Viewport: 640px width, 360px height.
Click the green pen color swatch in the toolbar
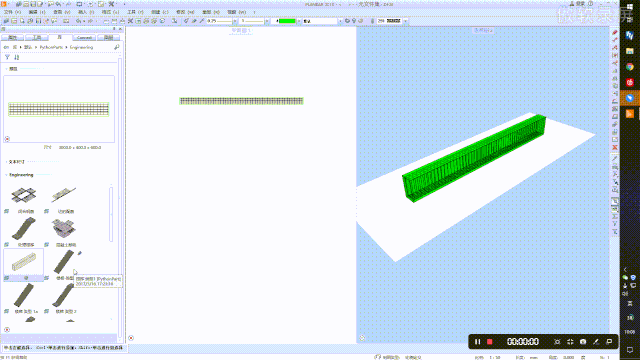(x=287, y=21)
